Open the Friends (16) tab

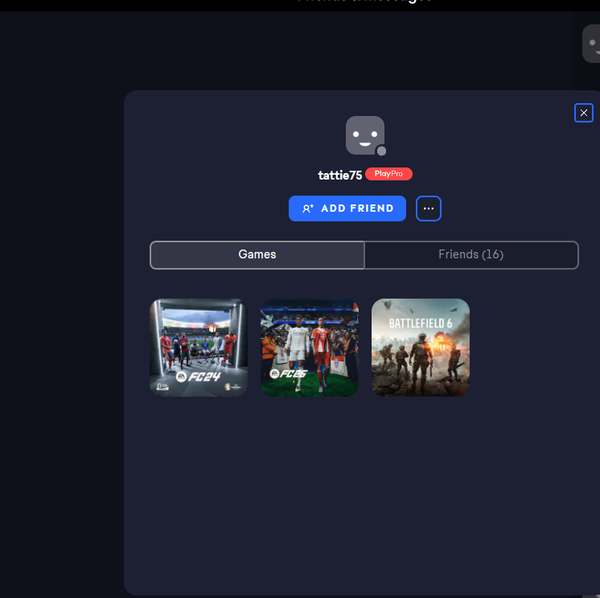pos(471,255)
